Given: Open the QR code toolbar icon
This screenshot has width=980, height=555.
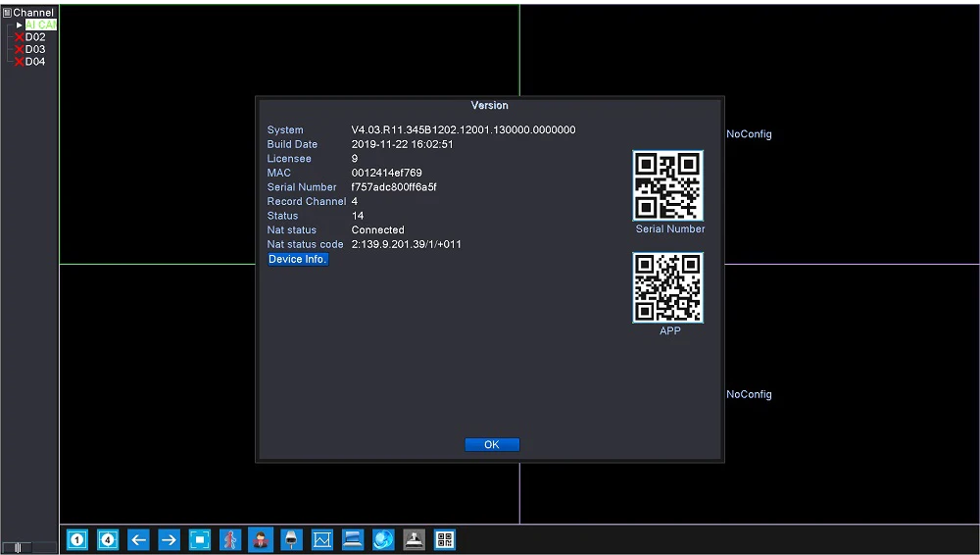Looking at the screenshot, I should 444,539.
